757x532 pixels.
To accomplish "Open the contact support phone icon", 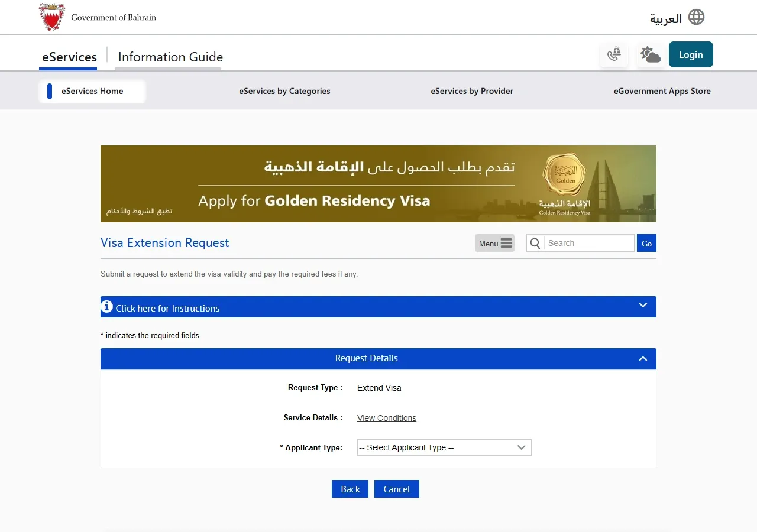I will 614,55.
